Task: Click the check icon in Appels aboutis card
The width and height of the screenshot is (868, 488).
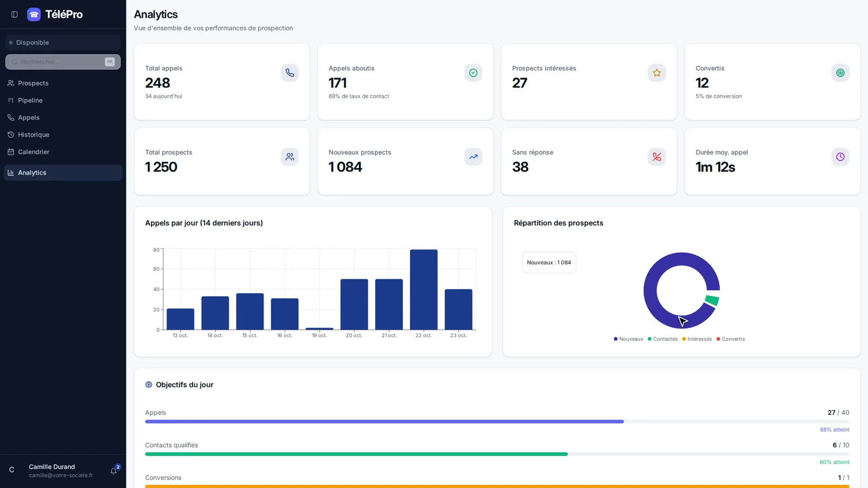Action: click(x=473, y=73)
